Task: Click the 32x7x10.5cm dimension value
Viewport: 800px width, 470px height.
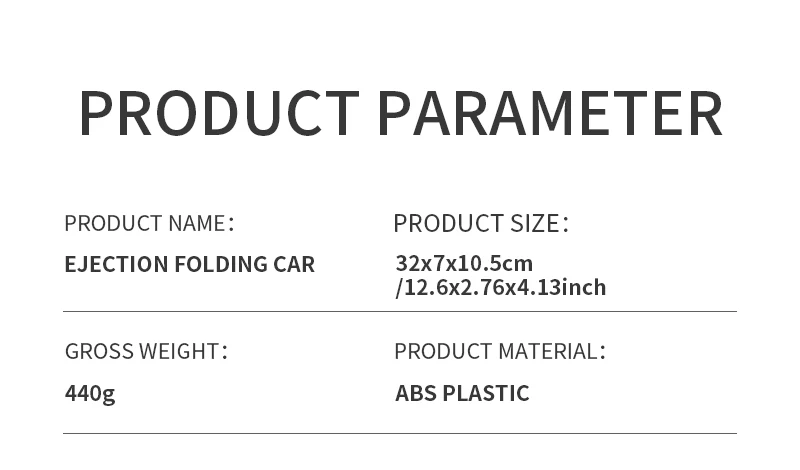Action: [464, 264]
